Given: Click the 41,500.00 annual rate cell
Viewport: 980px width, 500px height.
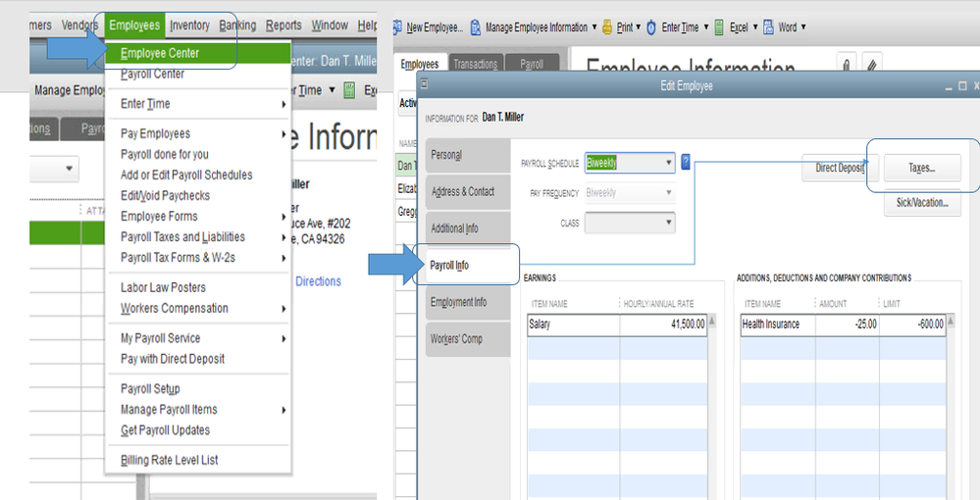Looking at the screenshot, I should pyautogui.click(x=663, y=325).
